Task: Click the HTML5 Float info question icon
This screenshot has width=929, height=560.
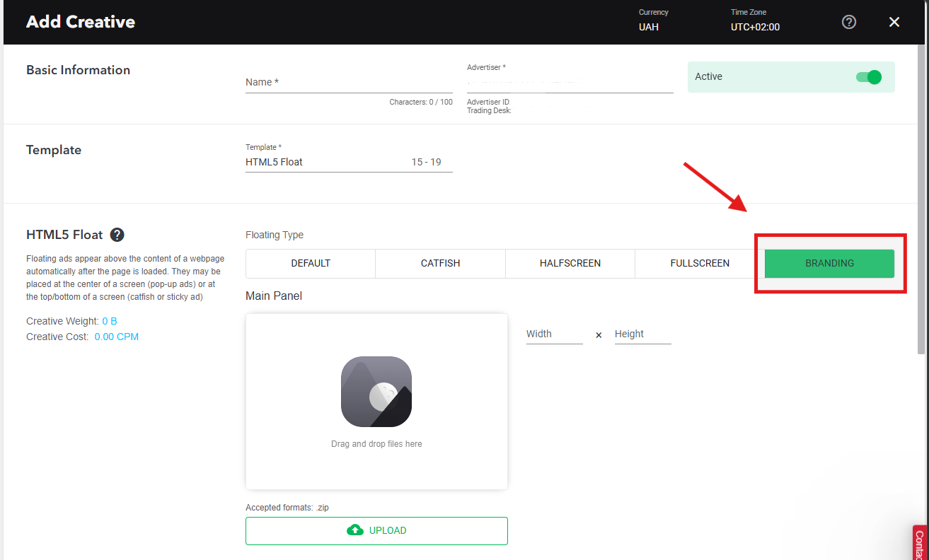Action: click(117, 235)
